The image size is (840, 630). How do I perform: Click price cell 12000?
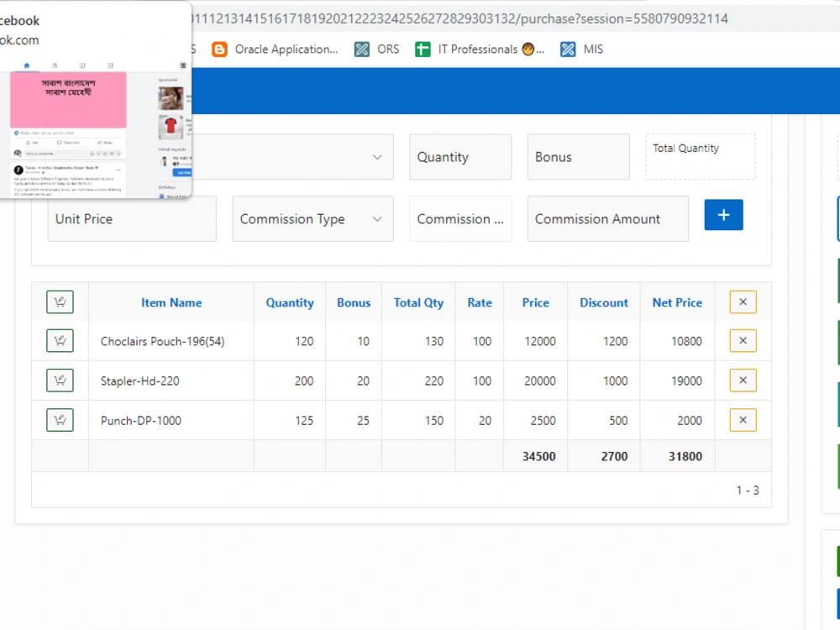540,341
